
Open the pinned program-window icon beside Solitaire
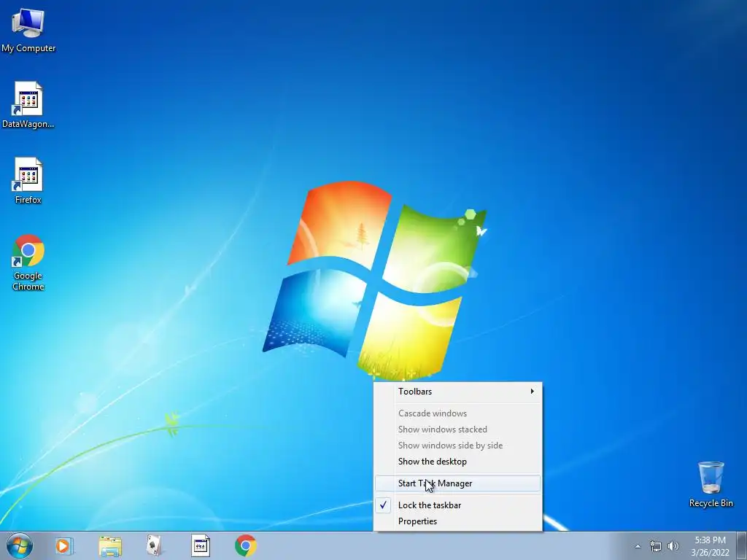[x=200, y=545]
